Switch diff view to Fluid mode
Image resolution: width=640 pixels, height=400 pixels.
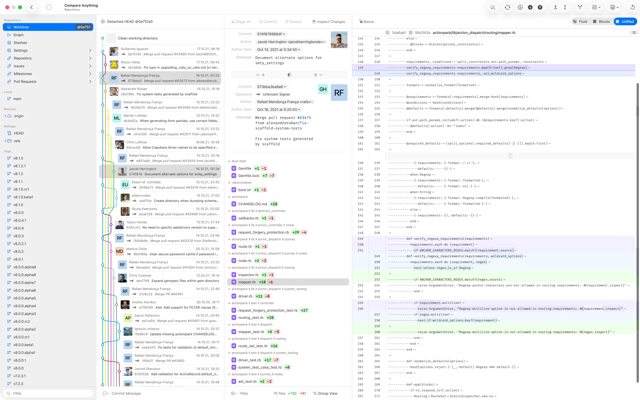click(x=580, y=22)
